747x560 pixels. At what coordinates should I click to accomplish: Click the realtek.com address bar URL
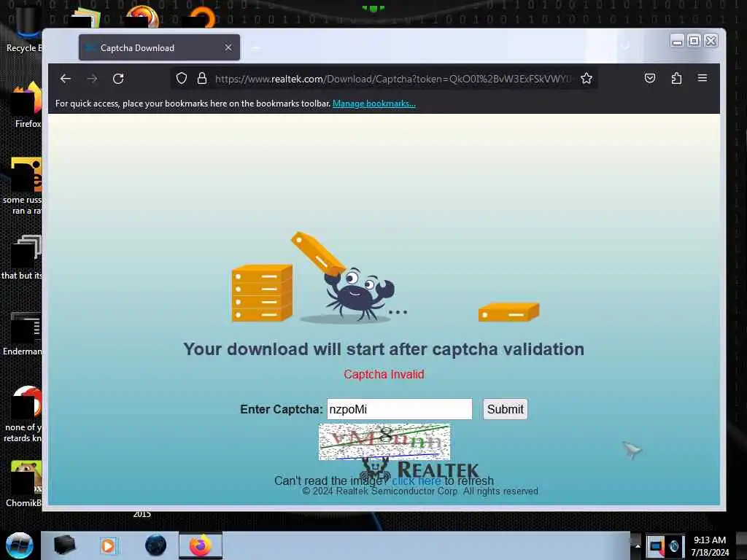click(x=393, y=79)
